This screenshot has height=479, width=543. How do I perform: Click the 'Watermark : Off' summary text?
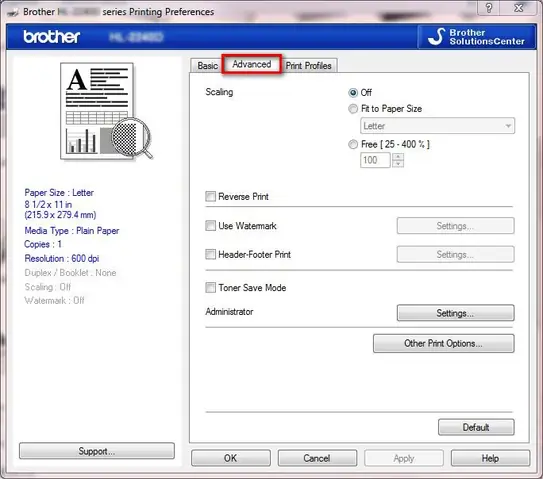coord(54,300)
